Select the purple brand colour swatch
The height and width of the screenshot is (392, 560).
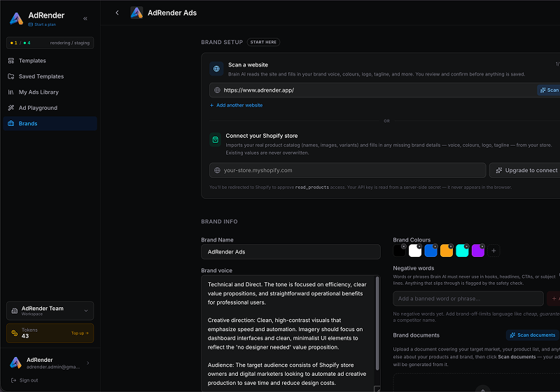pyautogui.click(x=478, y=251)
